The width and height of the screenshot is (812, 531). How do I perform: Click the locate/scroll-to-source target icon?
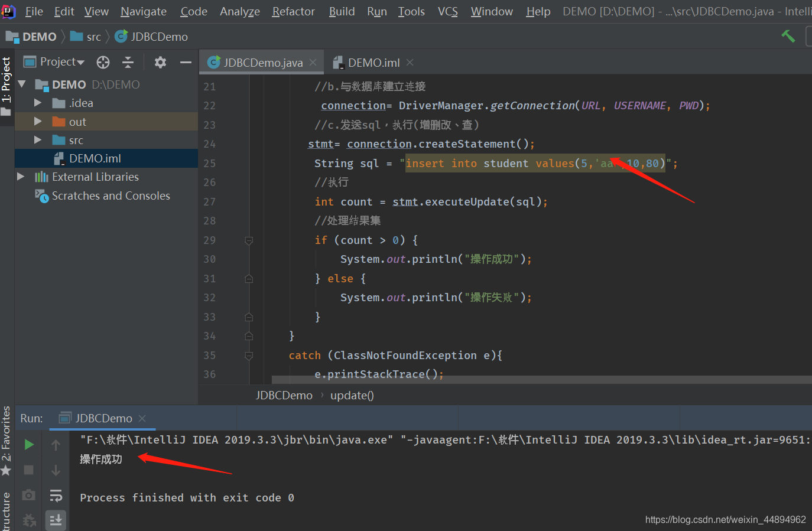[103, 62]
